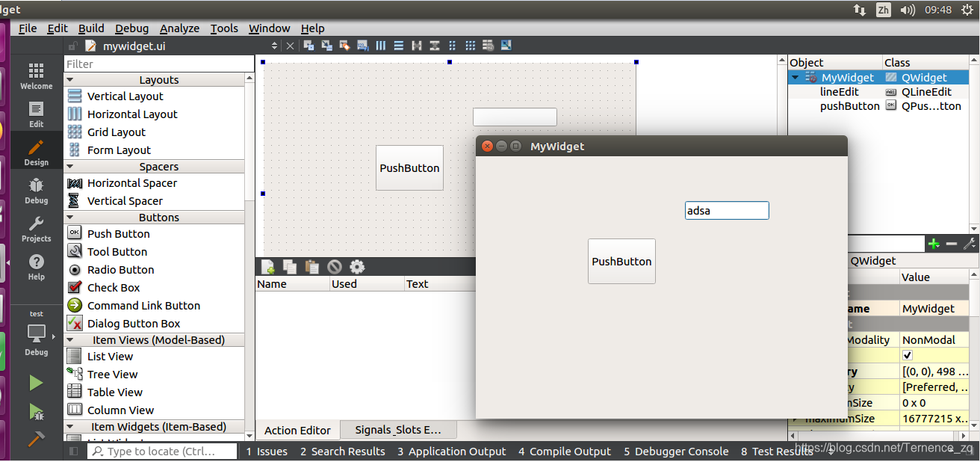This screenshot has width=980, height=462.
Task: Apply horizontal splitter layout icon
Action: click(416, 46)
